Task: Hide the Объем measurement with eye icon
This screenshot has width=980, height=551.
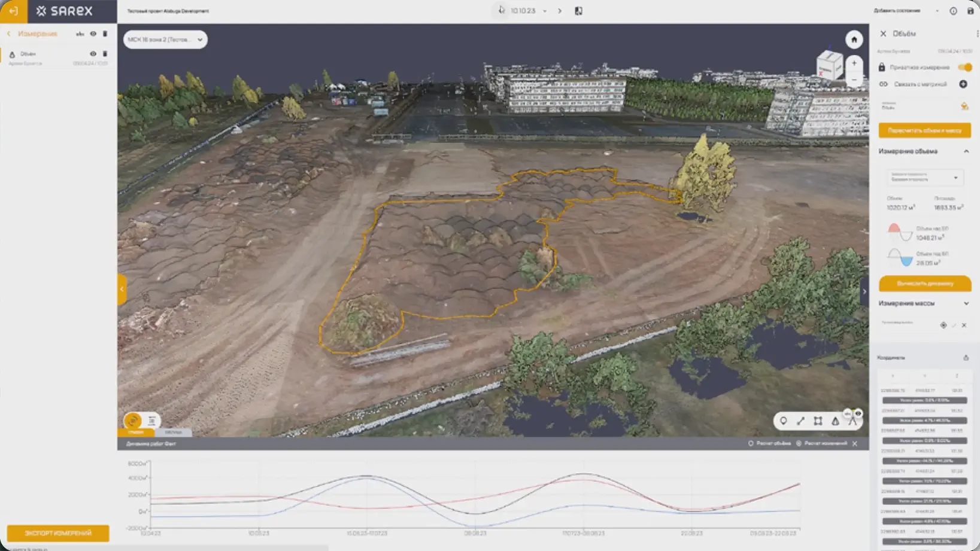Action: coord(93,54)
